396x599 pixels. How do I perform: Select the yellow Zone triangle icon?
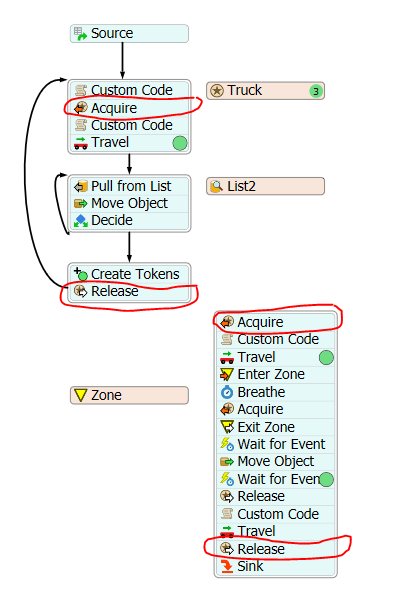pyautogui.click(x=81, y=395)
